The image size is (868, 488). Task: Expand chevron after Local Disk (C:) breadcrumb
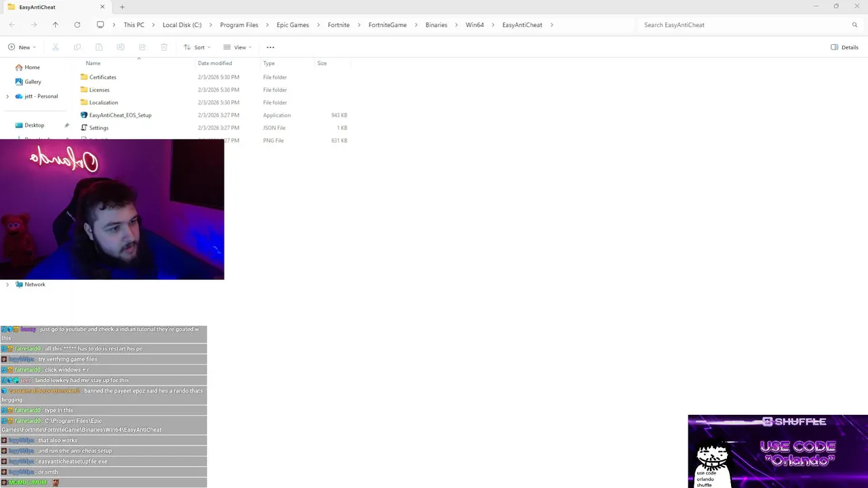211,25
